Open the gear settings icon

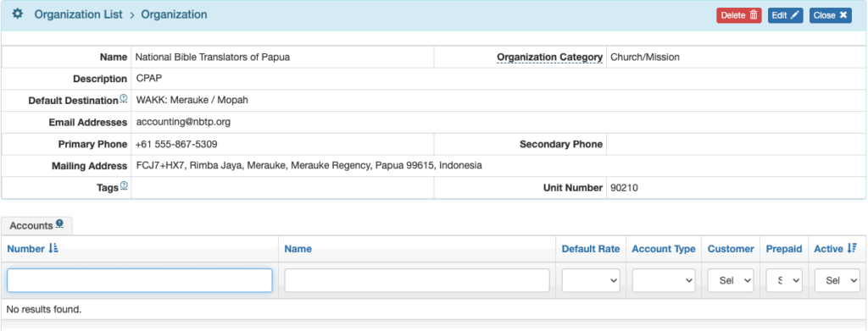(17, 14)
